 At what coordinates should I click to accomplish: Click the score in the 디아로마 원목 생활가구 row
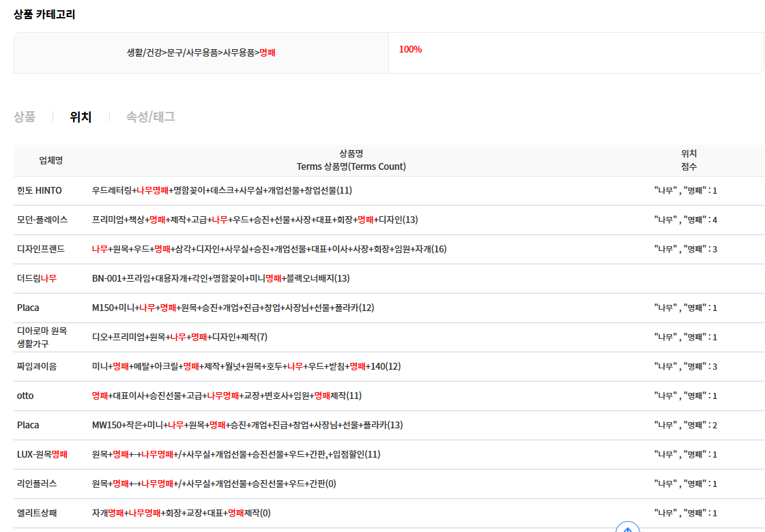coord(685,337)
